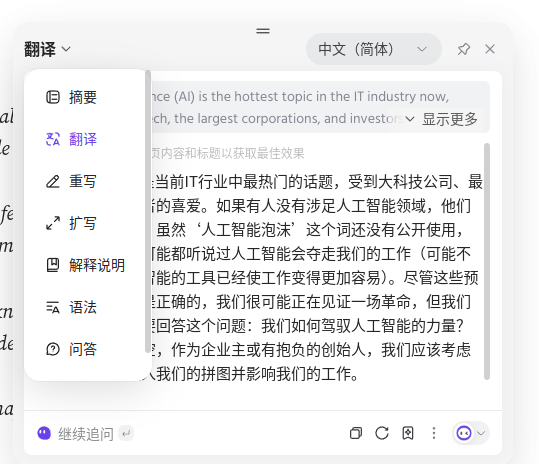539x464 pixels.
Task: Click the grammar icon beside 语法
Action: click(53, 307)
